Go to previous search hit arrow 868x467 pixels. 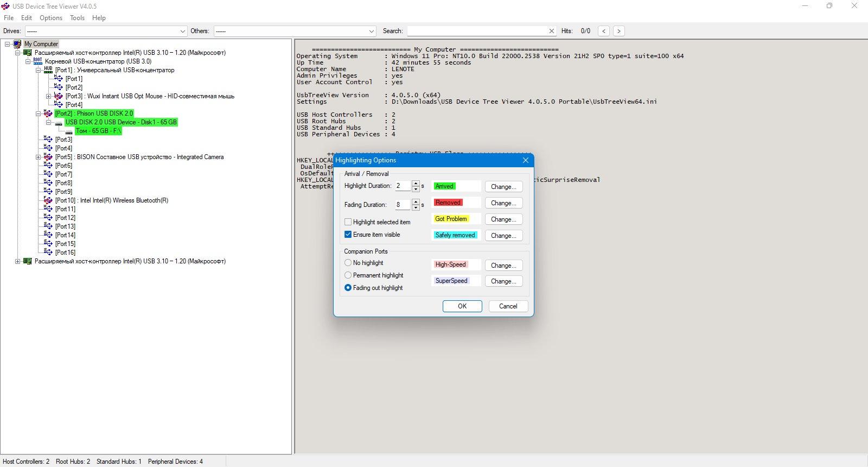tap(604, 31)
